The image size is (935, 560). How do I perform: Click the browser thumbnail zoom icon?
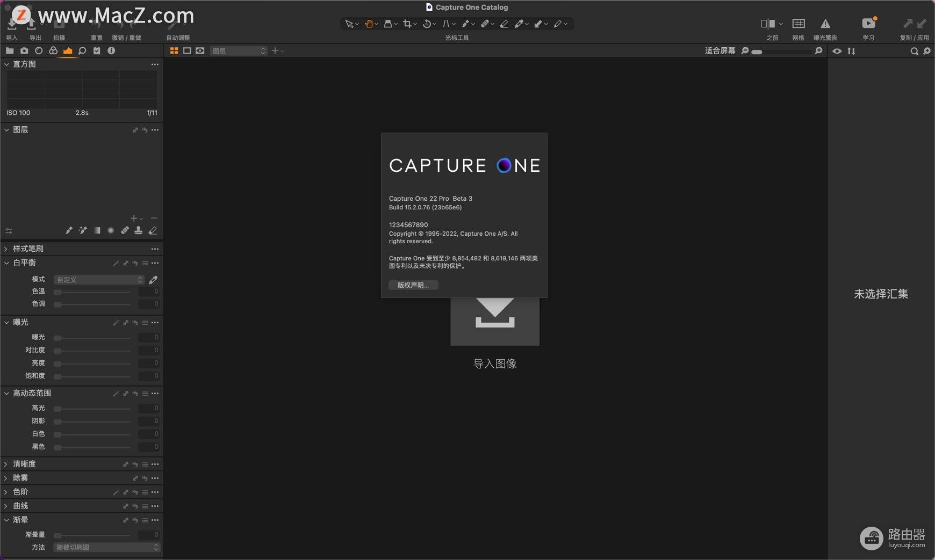pyautogui.click(x=927, y=51)
